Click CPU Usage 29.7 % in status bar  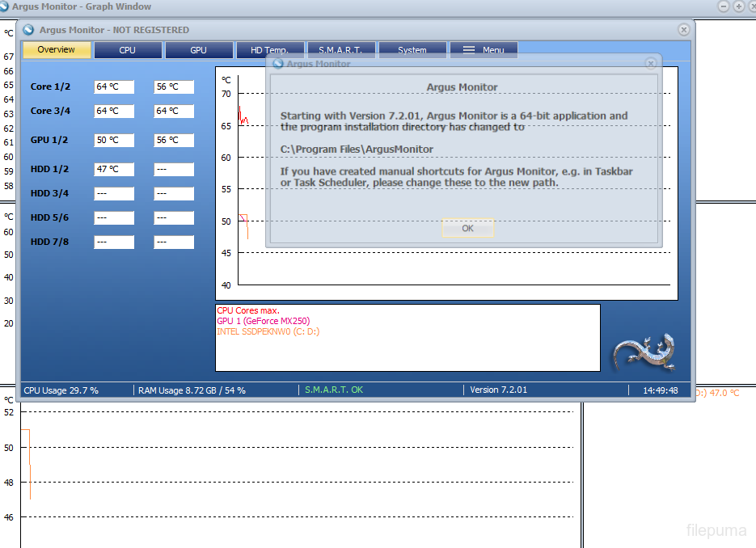61,390
